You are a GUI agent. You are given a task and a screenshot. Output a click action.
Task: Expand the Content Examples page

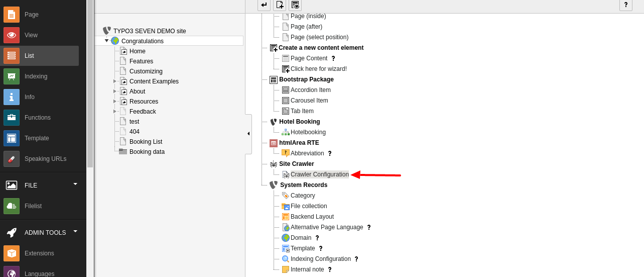coord(115,81)
